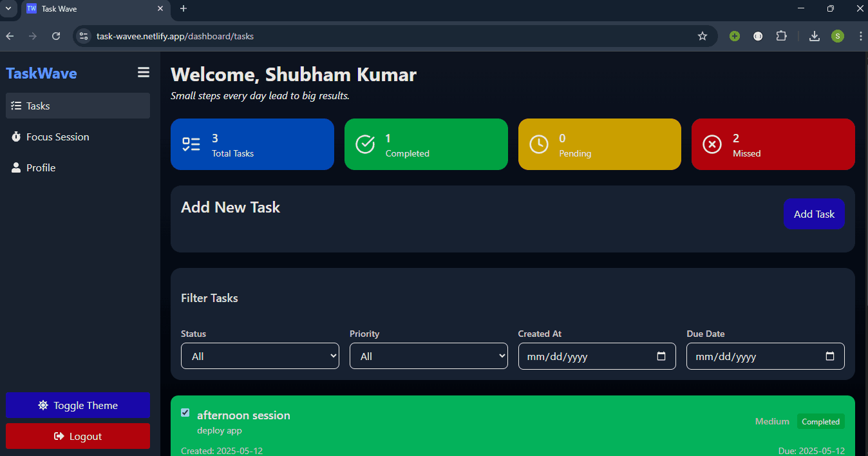Click the Created At date input field
Image resolution: width=868 pixels, height=456 pixels.
point(586,356)
